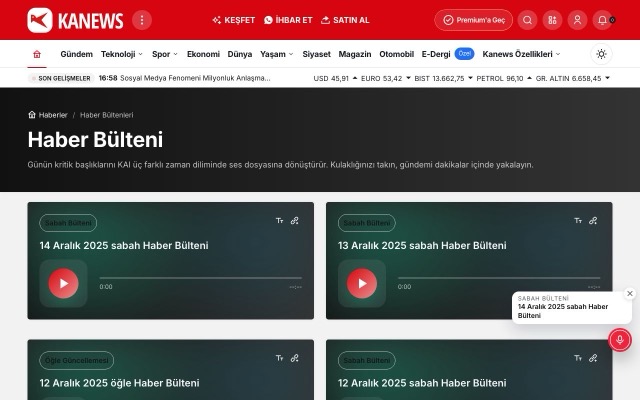Click the USD 45,91 rate
The image size is (640, 400).
tap(335, 78)
